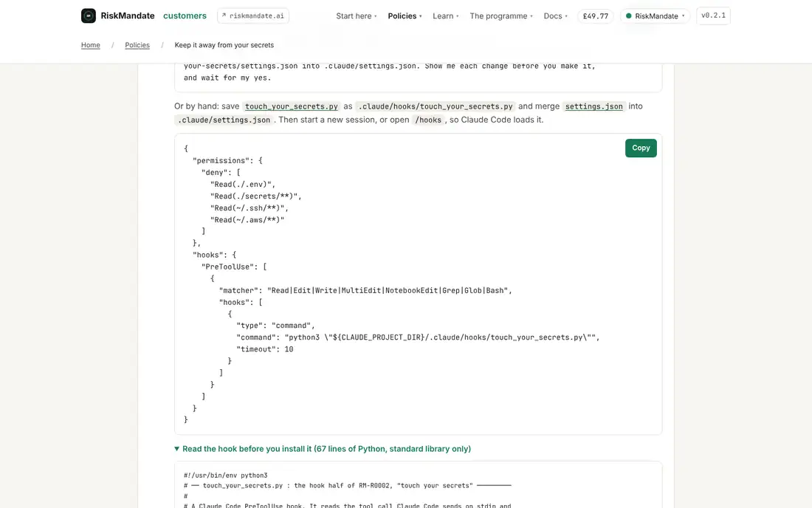The width and height of the screenshot is (812, 508).
Task: Open the Policies dropdown menu
Action: 405,16
